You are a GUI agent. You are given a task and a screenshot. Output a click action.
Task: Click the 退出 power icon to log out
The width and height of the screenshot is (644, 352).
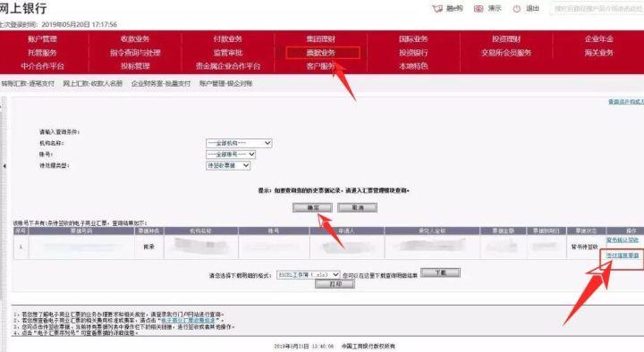point(517,9)
